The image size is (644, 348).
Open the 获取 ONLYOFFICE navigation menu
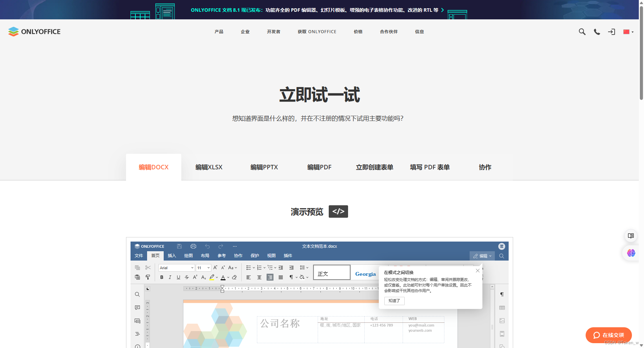pyautogui.click(x=317, y=31)
